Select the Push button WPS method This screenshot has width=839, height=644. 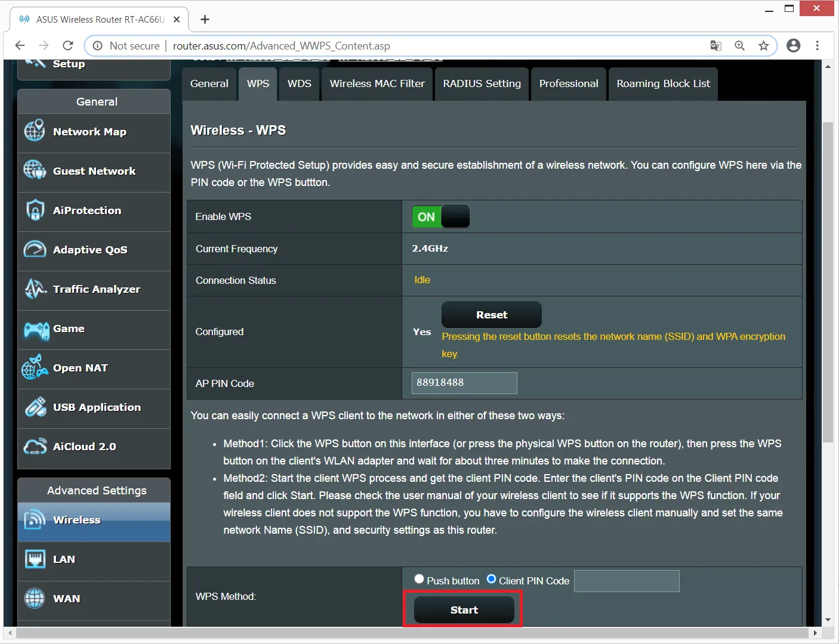[x=419, y=579]
